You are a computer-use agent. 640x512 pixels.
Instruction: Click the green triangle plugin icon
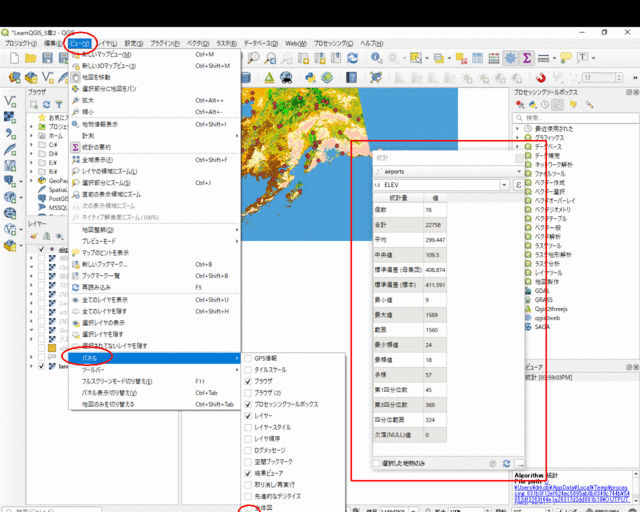(269, 77)
